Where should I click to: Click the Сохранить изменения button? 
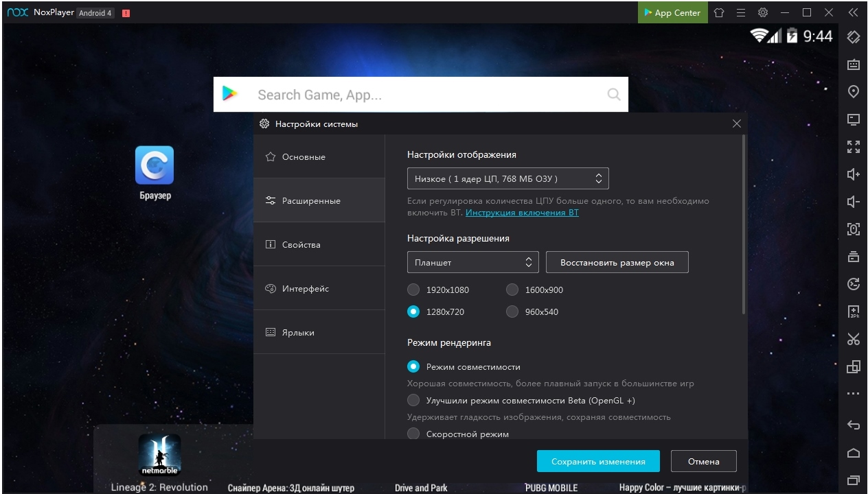[x=597, y=461]
